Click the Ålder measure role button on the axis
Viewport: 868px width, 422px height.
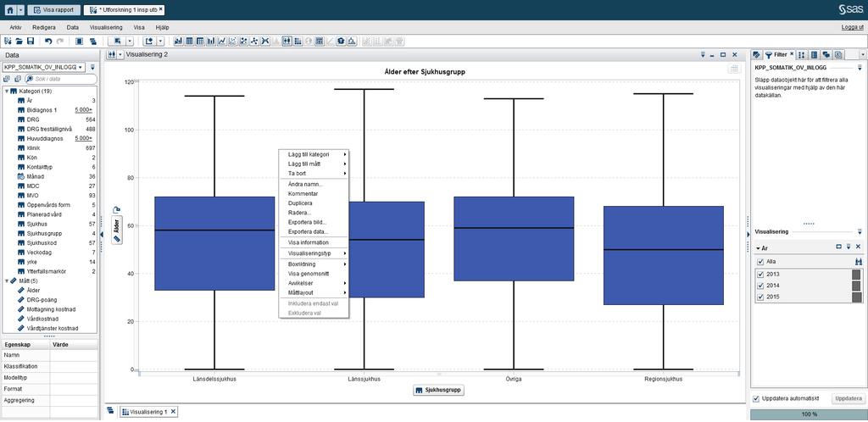(116, 229)
